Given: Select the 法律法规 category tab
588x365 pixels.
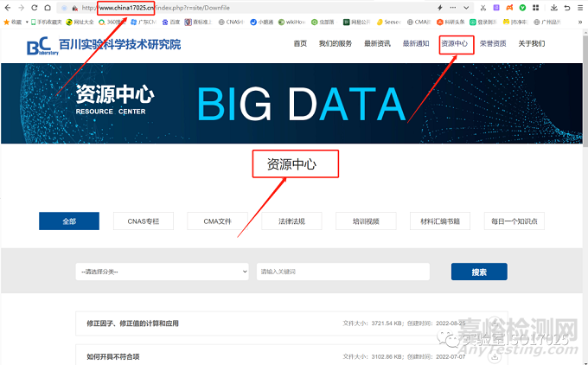Looking at the screenshot, I should pos(291,221).
